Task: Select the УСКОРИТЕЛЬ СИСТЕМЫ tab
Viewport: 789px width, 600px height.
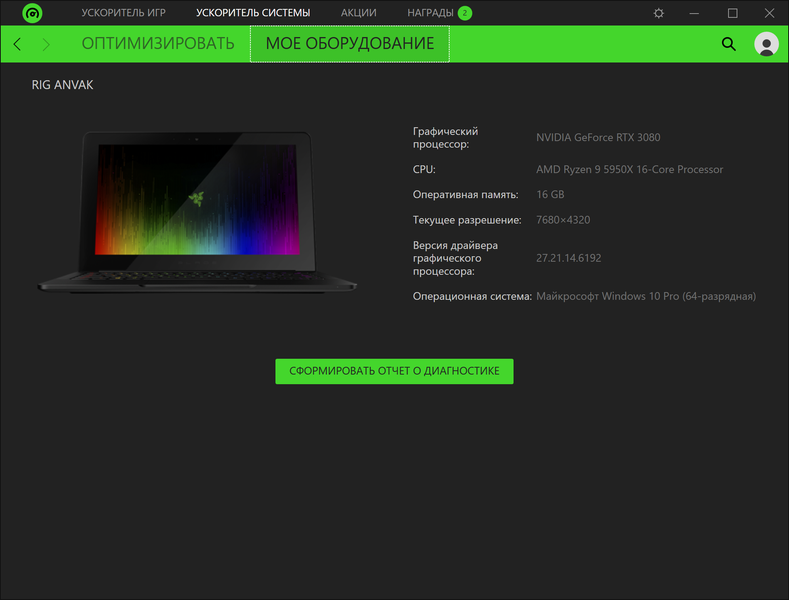Action: pos(253,13)
